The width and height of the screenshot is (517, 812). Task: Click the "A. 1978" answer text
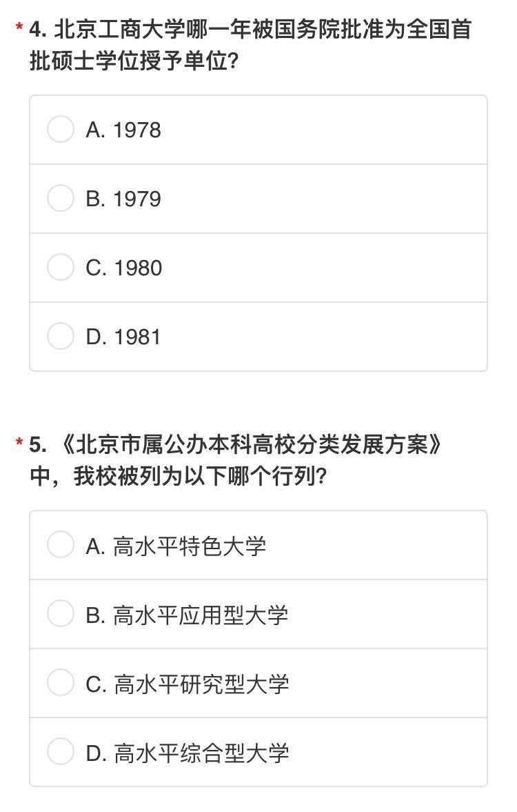click(x=123, y=130)
